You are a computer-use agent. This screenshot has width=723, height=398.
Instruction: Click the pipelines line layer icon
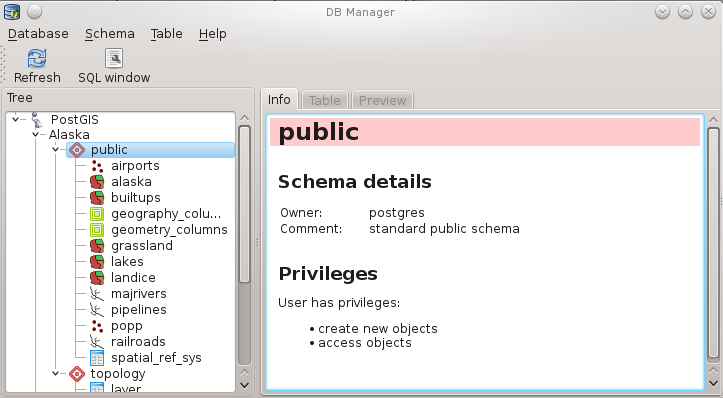[x=97, y=310]
